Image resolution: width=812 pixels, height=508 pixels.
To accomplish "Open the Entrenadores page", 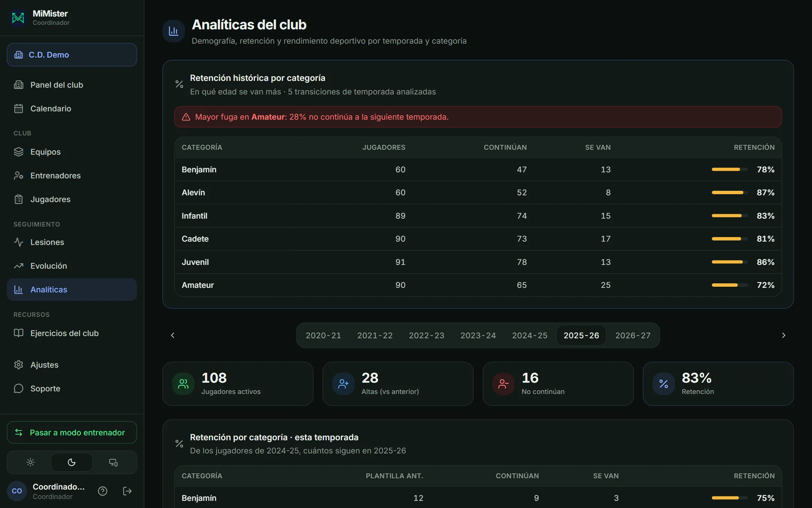I will 72,175.
